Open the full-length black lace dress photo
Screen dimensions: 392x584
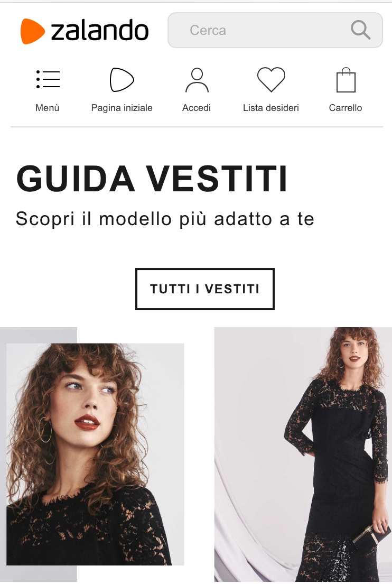coord(303,455)
